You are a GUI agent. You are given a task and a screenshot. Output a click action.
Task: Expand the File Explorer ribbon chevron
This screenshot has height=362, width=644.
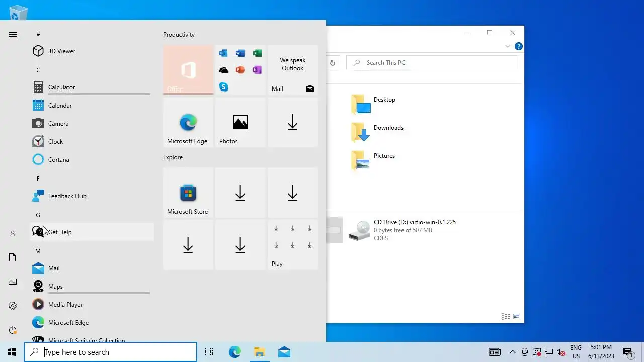[507, 46]
